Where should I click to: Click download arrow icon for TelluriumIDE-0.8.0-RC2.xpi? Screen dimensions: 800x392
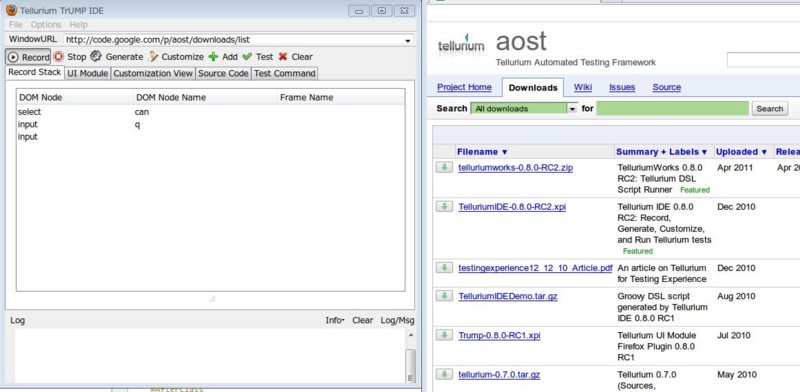444,206
